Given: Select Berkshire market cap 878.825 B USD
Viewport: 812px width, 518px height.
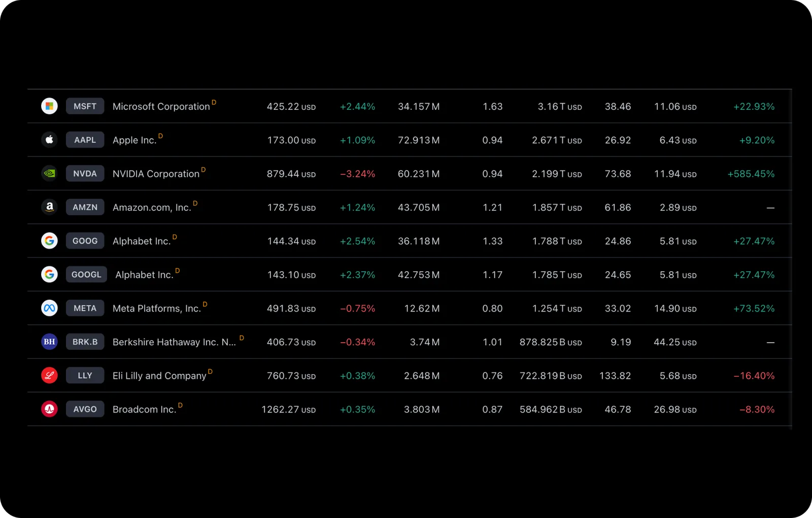Looking at the screenshot, I should pos(551,342).
